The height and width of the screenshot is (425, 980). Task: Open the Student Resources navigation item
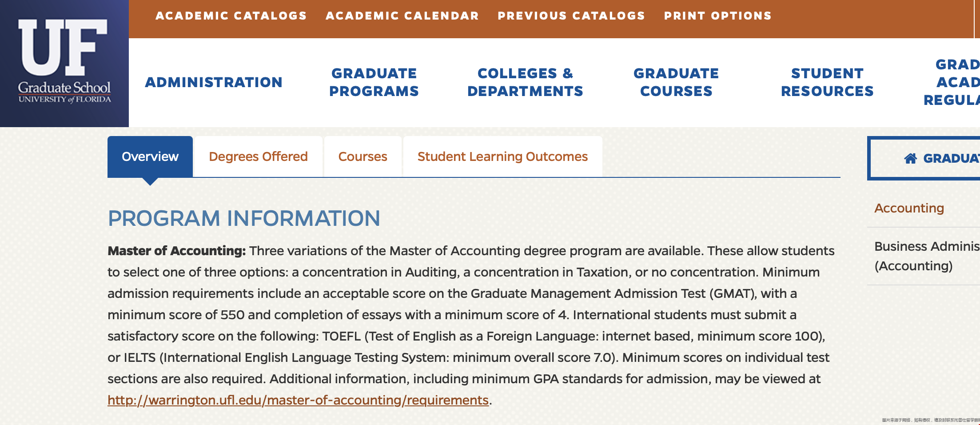tap(827, 82)
